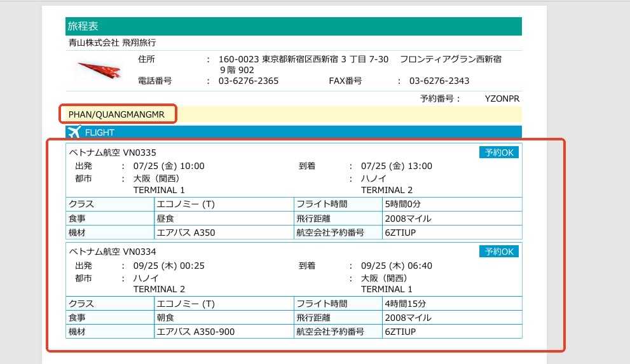Image resolution: width=630 pixels, height=364 pixels.
Task: Click the white airplane icon beside FLIGHT
Action: point(74,132)
